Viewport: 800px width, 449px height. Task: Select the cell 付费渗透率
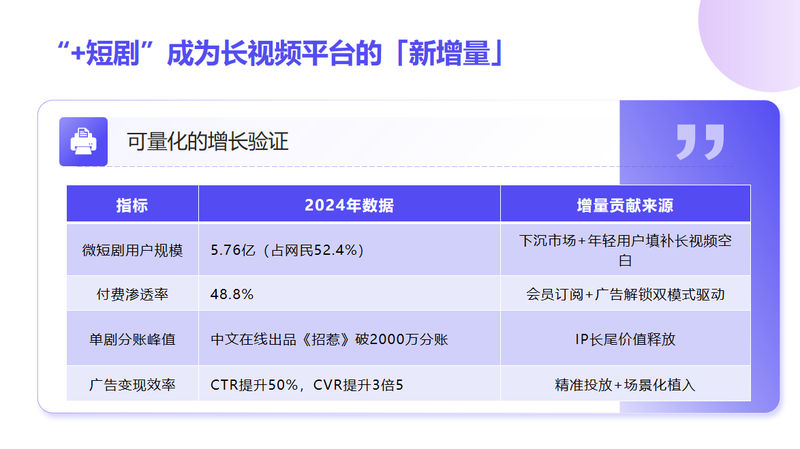(132, 294)
